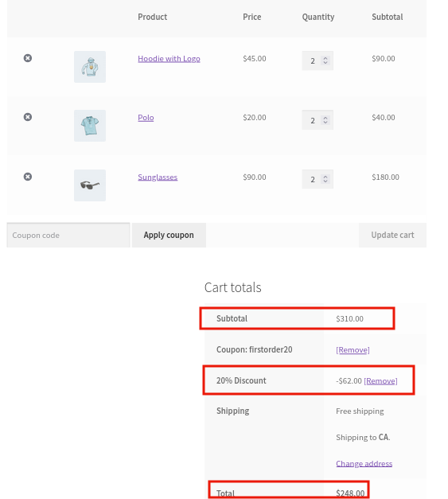Adjust Hoodie with Logo quantity stepper
Viewport: 448px width, 499px height.
point(325,60)
